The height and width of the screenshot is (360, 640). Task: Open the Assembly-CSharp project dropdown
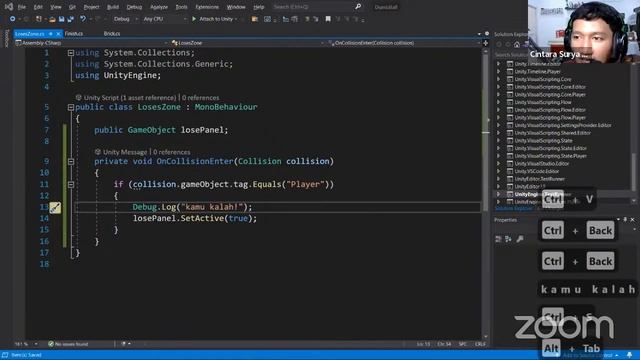pyautogui.click(x=91, y=43)
